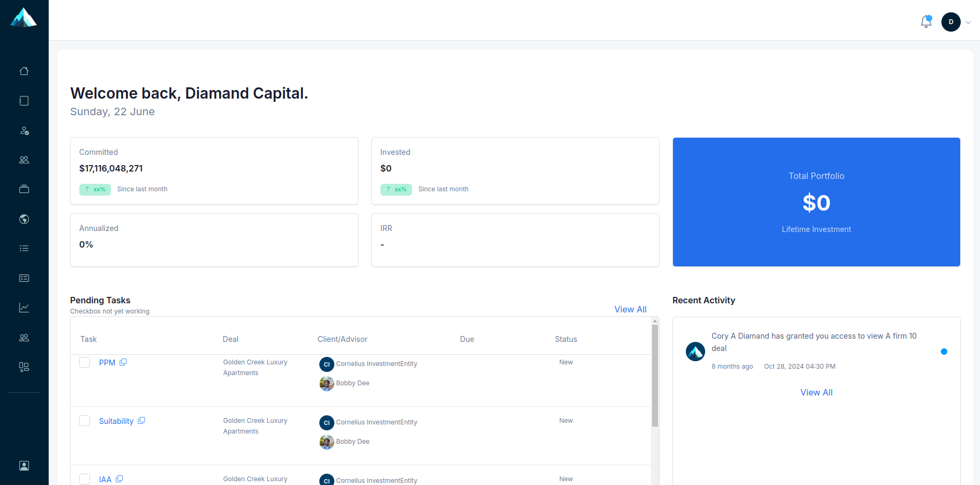The width and height of the screenshot is (980, 485).
Task: Click Bobby Dee photo in PPM row
Action: click(x=327, y=384)
